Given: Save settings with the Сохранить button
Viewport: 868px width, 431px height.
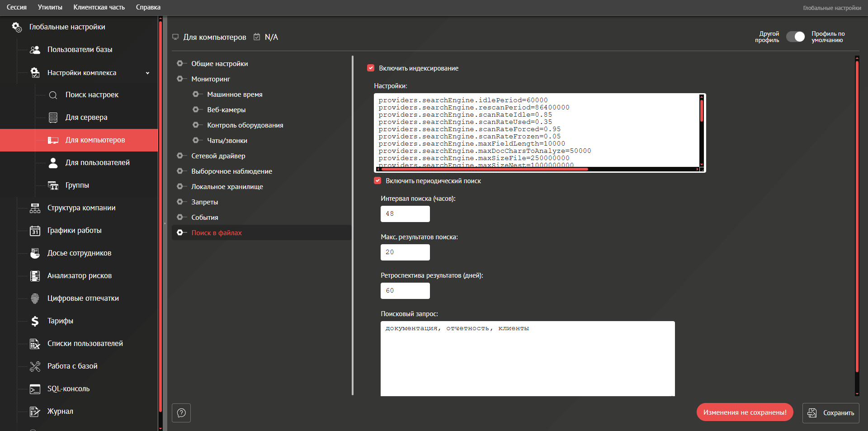Looking at the screenshot, I should pyautogui.click(x=830, y=413).
